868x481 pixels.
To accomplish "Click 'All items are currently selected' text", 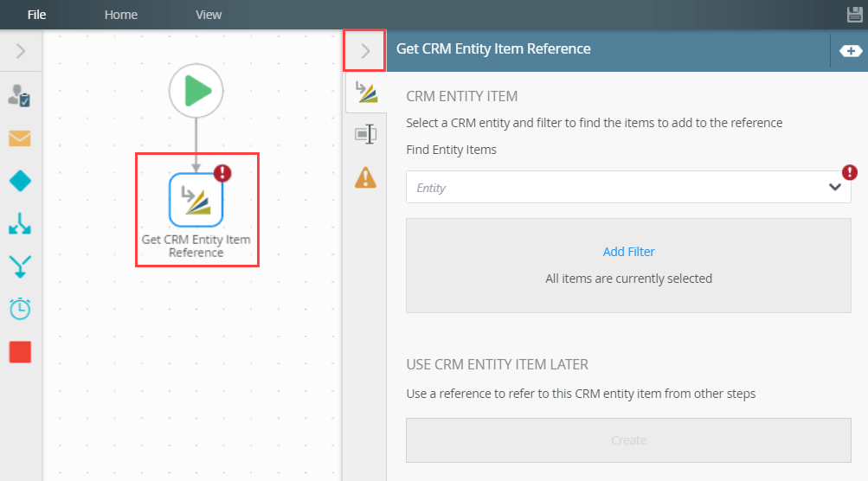I will (x=628, y=279).
